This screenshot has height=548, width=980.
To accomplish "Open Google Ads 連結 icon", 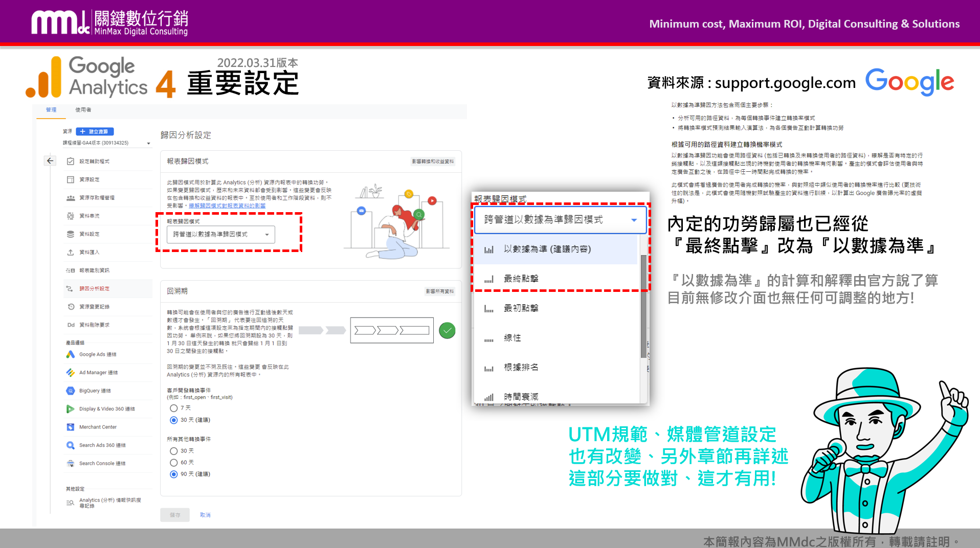I will click(71, 354).
